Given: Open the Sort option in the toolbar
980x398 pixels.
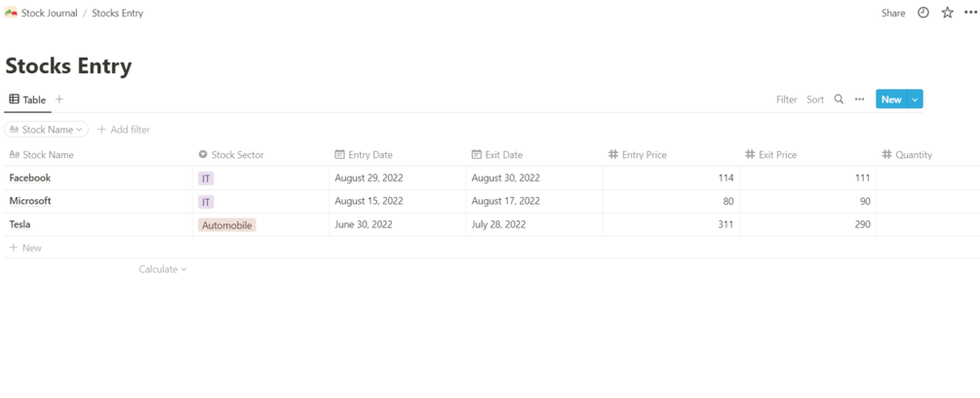Looking at the screenshot, I should [815, 99].
